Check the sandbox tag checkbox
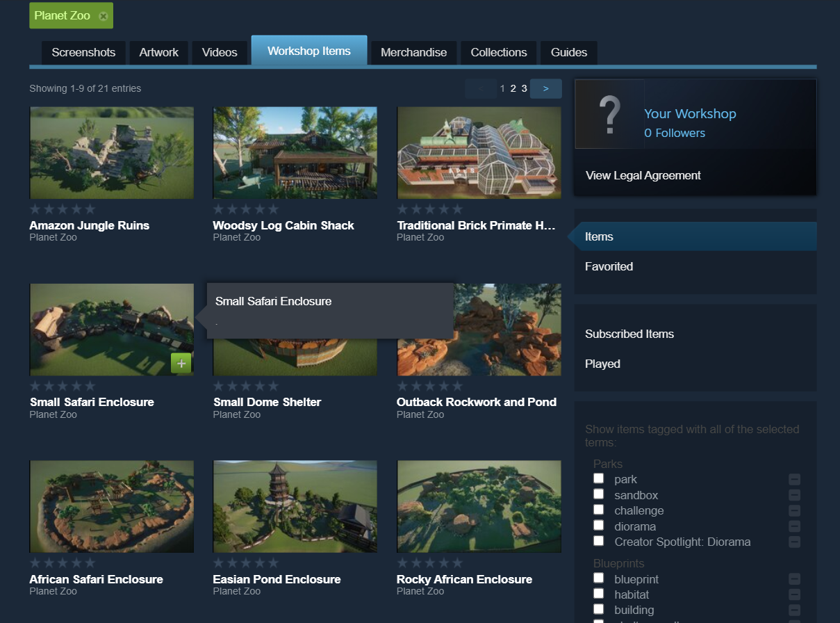Image resolution: width=840 pixels, height=623 pixels. tap(598, 494)
